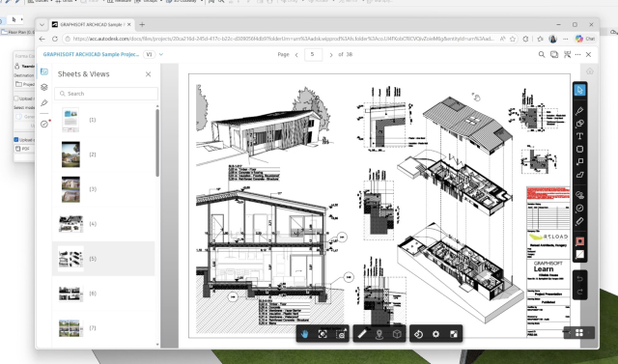Click the compare documents icon
Screen dimensions: 618x364
click(x=554, y=54)
